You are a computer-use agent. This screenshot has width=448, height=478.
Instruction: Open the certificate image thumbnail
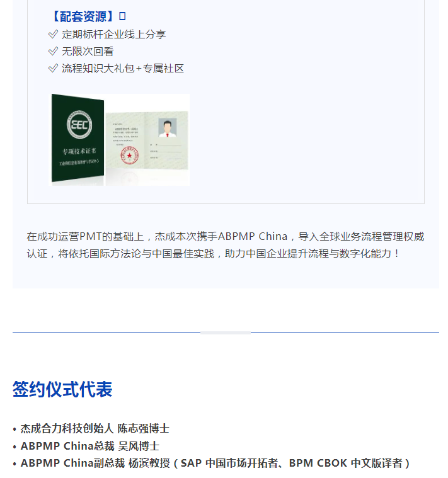coord(119,140)
